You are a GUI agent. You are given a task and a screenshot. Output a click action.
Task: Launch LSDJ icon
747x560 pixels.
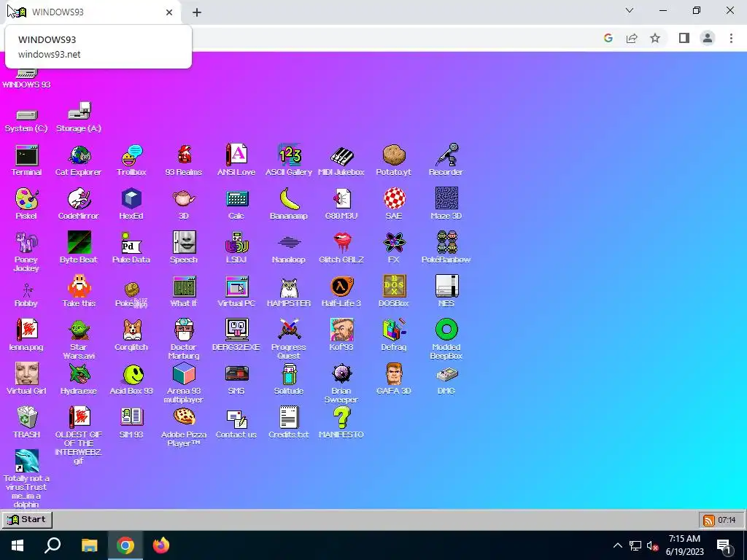(236, 243)
